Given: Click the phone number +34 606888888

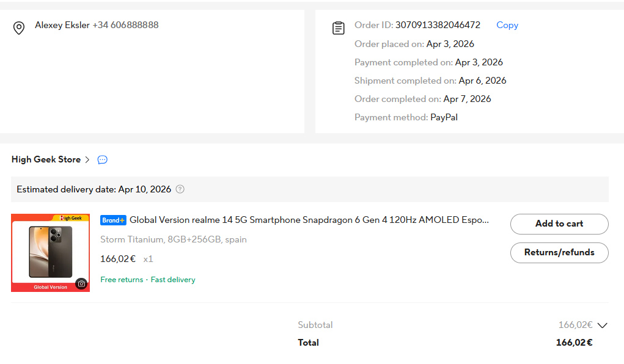Looking at the screenshot, I should tap(125, 25).
